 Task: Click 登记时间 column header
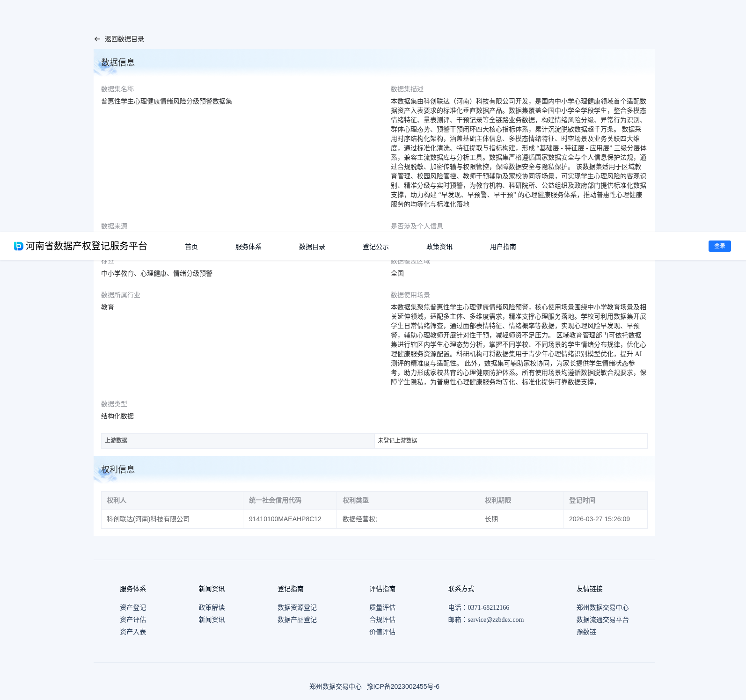pos(605,501)
